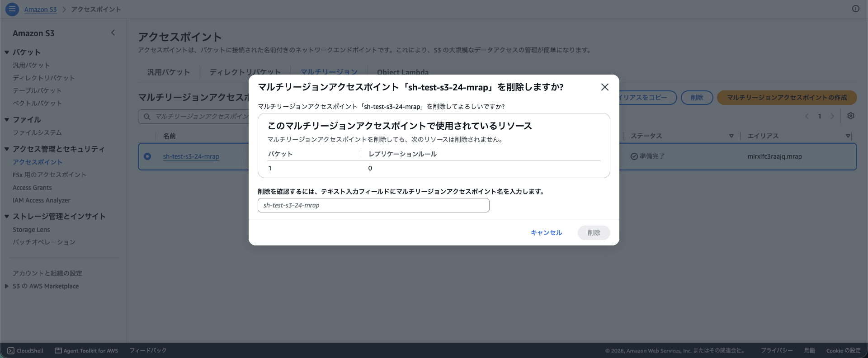Open アカウントと組織の設定 in sidebar
Image resolution: width=868 pixels, height=358 pixels.
(x=47, y=273)
